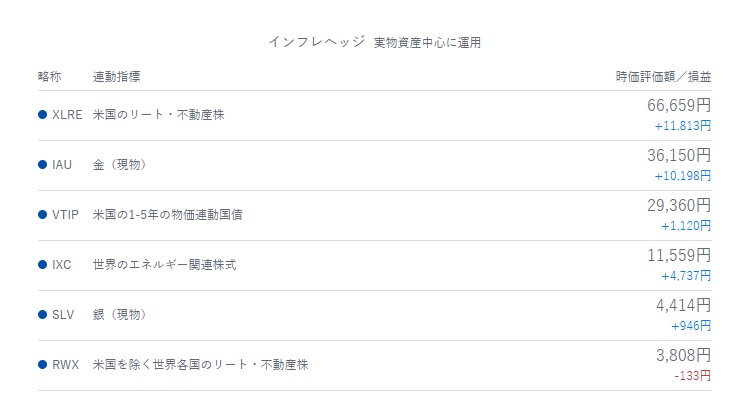Click the blue dot beside IXC
The height and width of the screenshot is (406, 750).
pyautogui.click(x=43, y=264)
